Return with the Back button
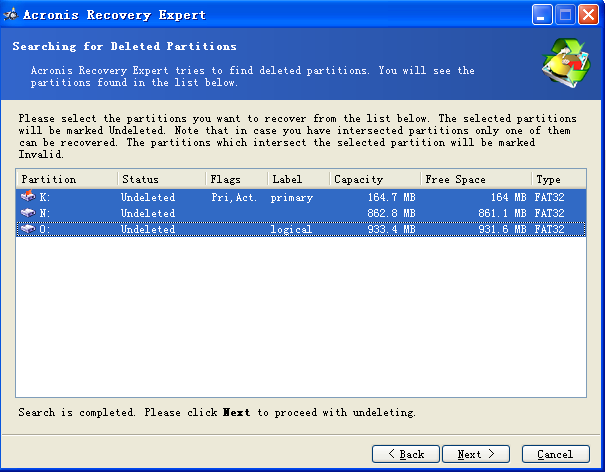This screenshot has width=606, height=473. (406, 454)
